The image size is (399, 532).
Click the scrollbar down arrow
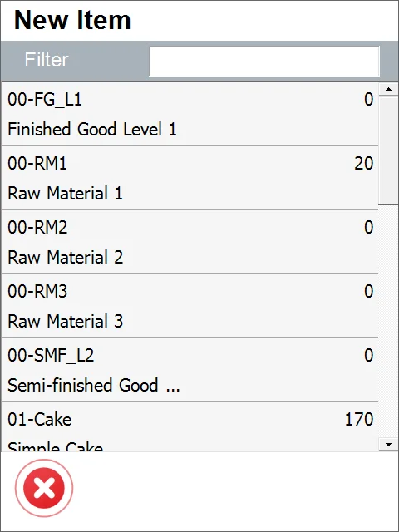(388, 445)
